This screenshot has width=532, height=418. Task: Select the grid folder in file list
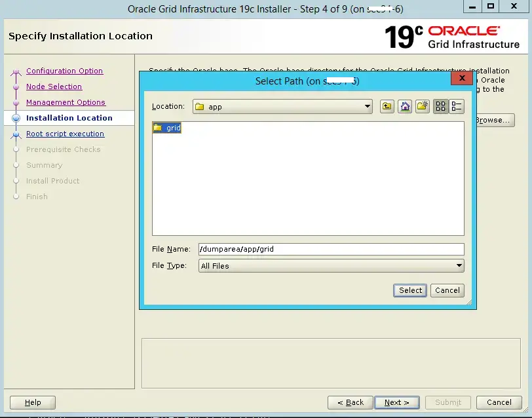tap(168, 128)
